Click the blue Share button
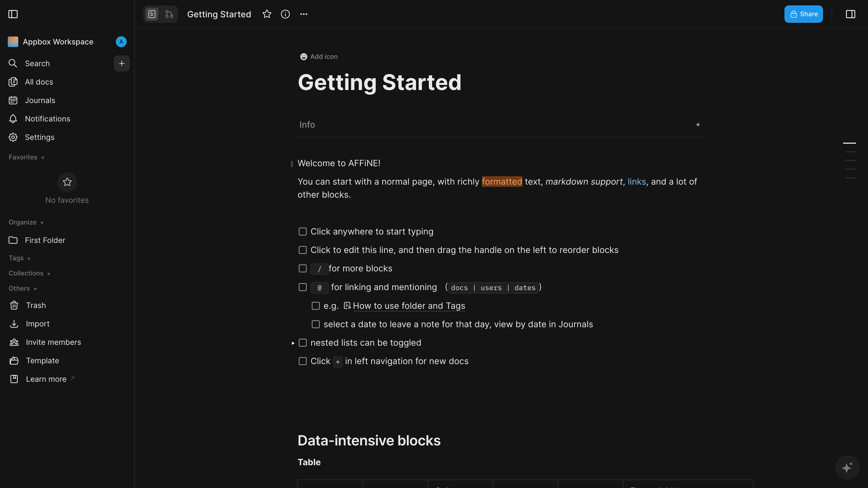The width and height of the screenshot is (868, 488). (803, 14)
